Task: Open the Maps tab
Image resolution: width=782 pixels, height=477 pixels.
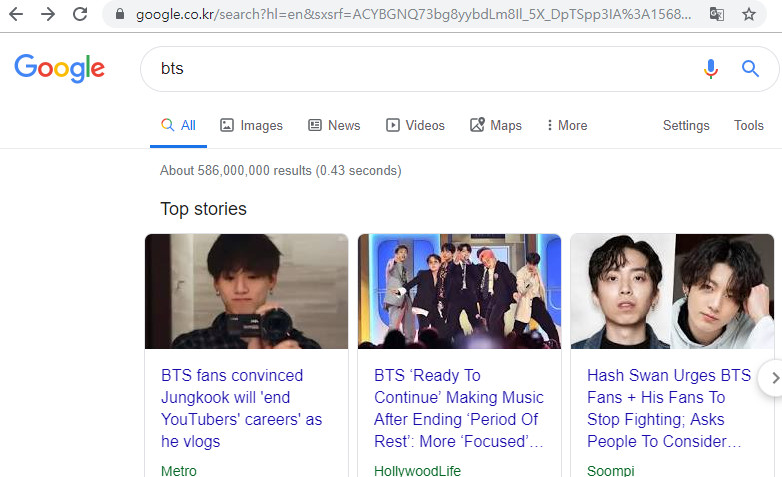Action: click(496, 125)
